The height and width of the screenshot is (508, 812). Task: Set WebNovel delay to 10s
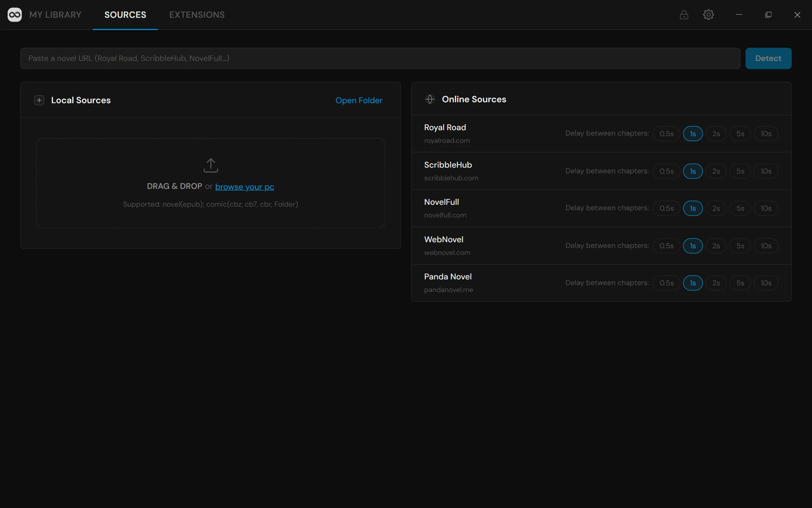tap(766, 246)
